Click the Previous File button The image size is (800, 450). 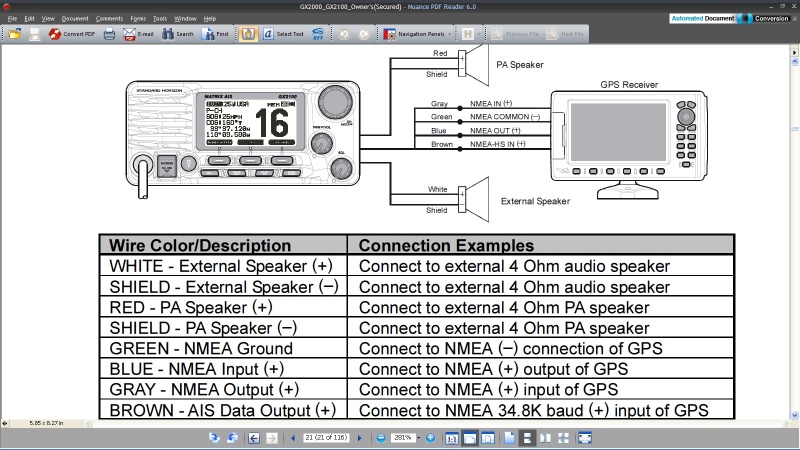coord(515,34)
